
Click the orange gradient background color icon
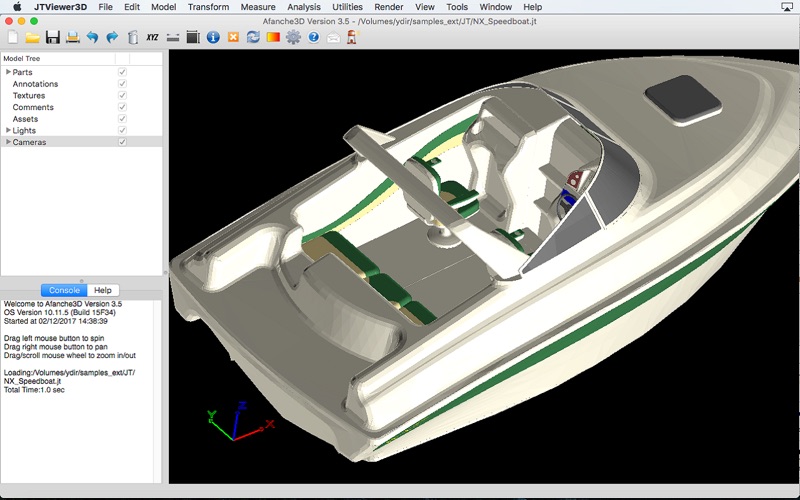tap(273, 37)
